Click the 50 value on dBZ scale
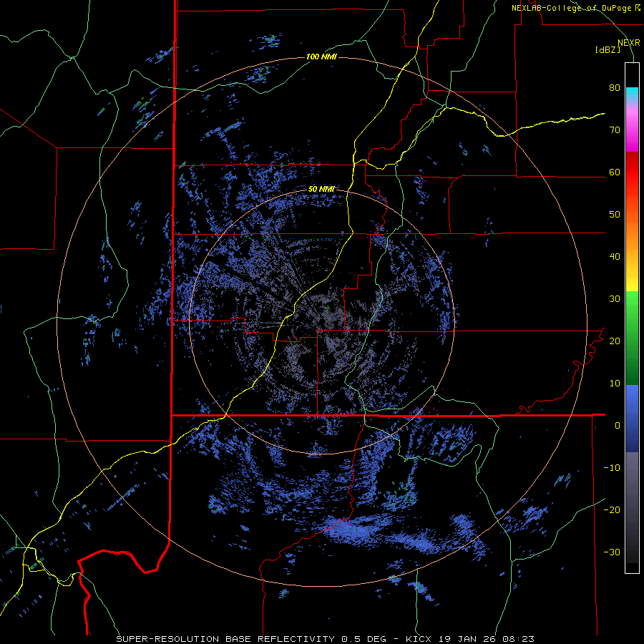644x644 pixels. tap(615, 215)
